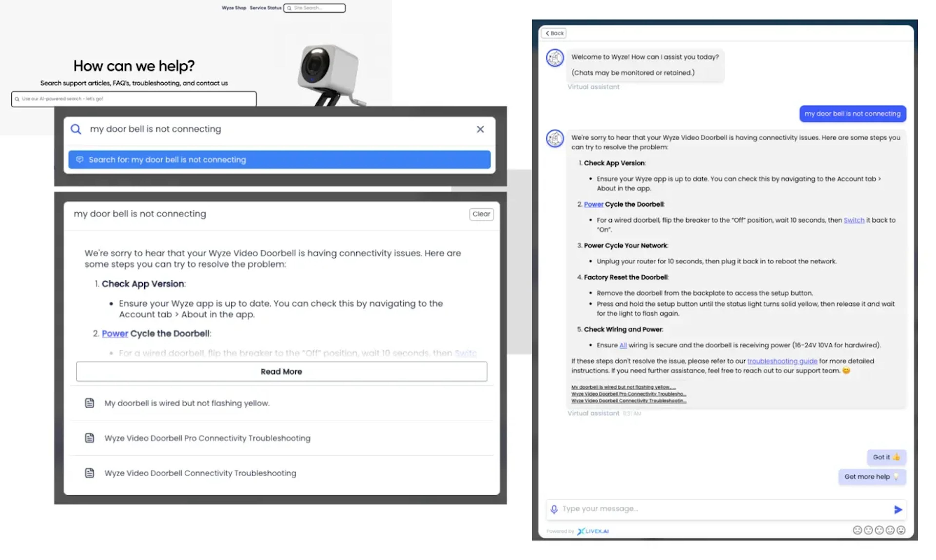The height and width of the screenshot is (560, 936).
Task: Click the search icon in the top Site Search box
Action: click(289, 8)
